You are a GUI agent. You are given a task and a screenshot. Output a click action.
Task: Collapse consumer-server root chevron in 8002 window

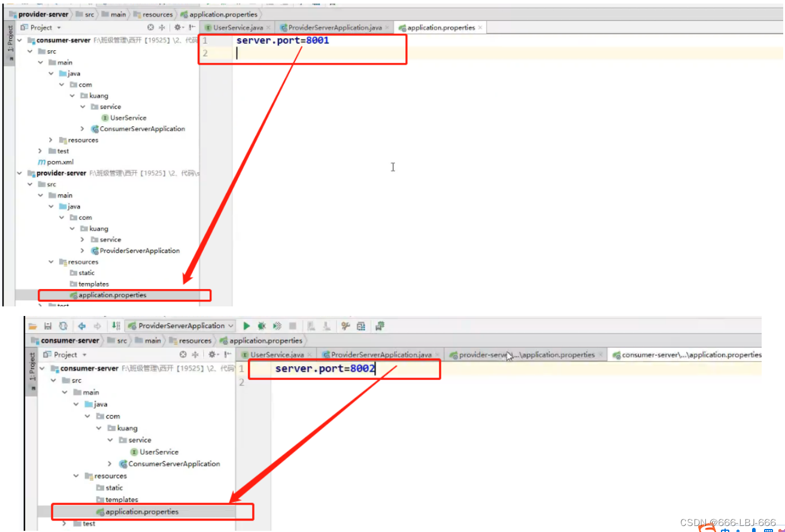click(43, 369)
